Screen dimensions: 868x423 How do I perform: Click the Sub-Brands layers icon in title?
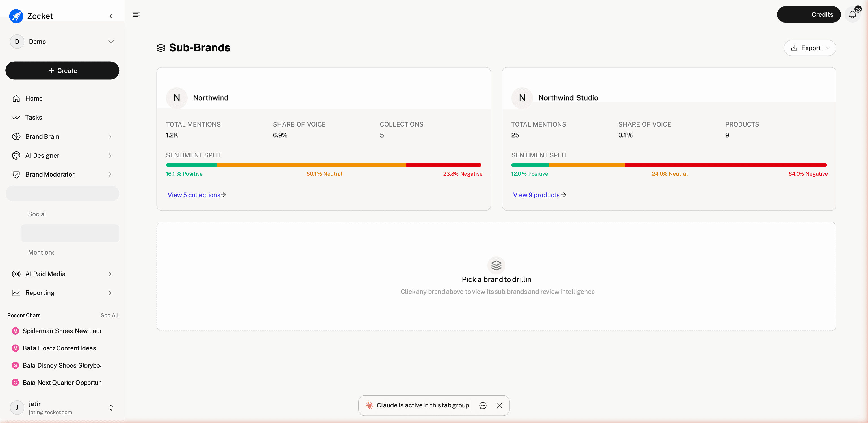(x=161, y=48)
